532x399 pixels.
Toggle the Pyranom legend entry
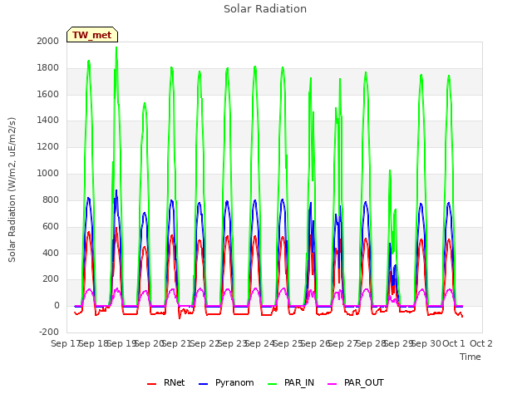tap(226, 382)
